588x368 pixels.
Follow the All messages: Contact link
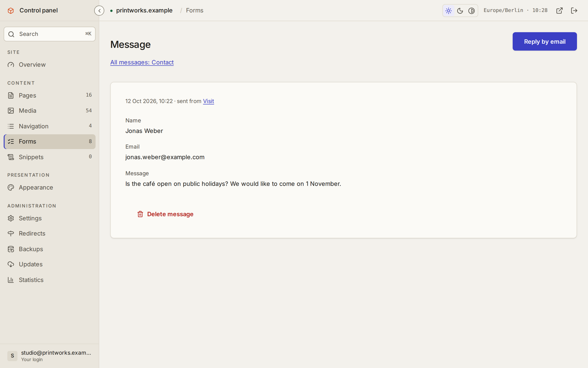click(142, 62)
